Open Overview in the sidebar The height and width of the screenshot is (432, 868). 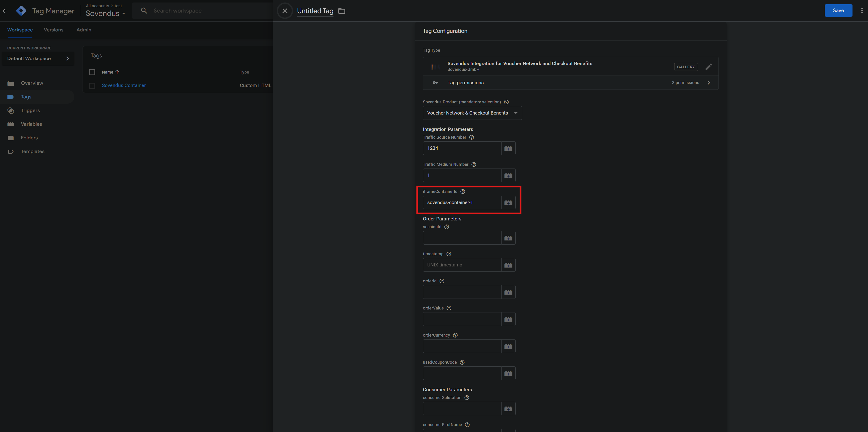(x=32, y=83)
